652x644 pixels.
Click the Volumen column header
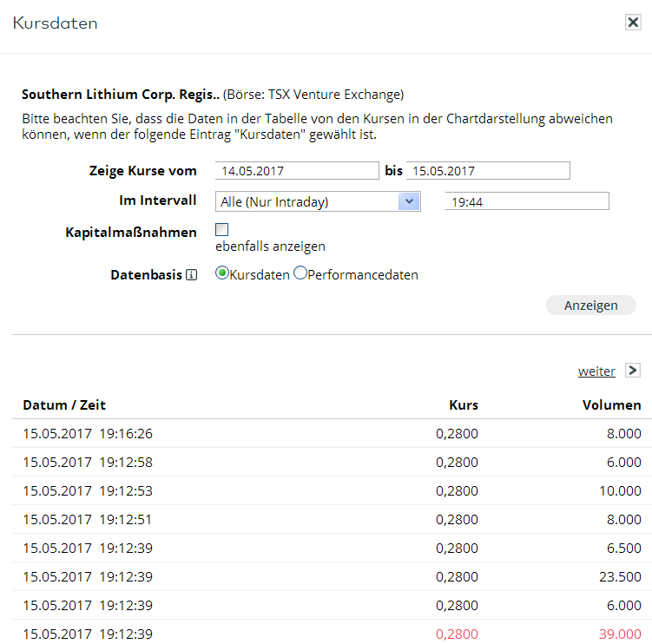[611, 405]
